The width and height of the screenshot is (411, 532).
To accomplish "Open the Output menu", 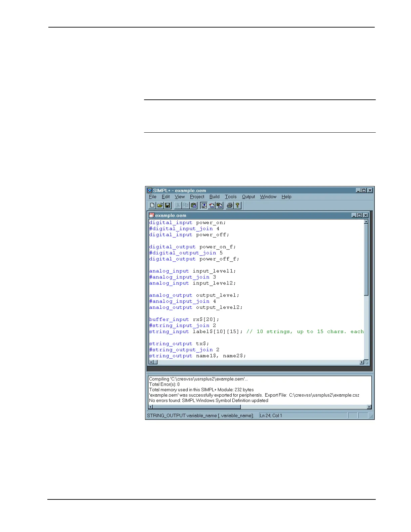I will pyautogui.click(x=248, y=197).
